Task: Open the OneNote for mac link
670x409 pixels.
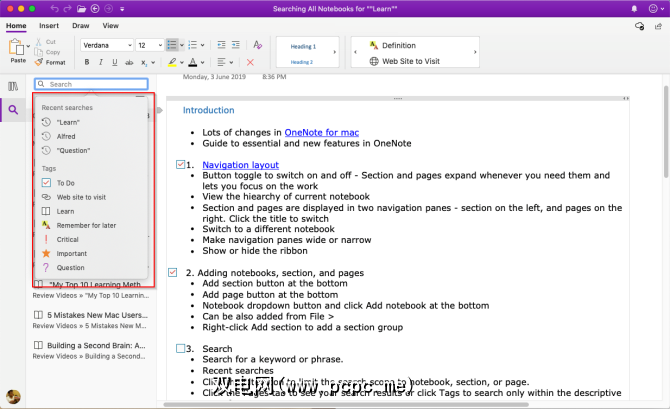Action: (x=322, y=131)
